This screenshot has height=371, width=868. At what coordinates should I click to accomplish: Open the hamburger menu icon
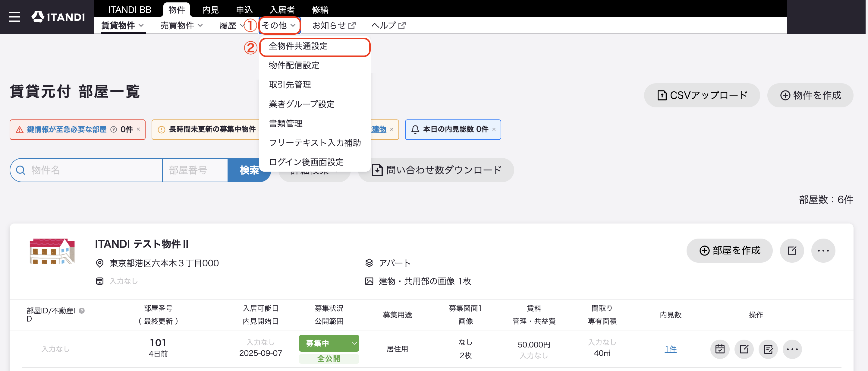(x=14, y=17)
